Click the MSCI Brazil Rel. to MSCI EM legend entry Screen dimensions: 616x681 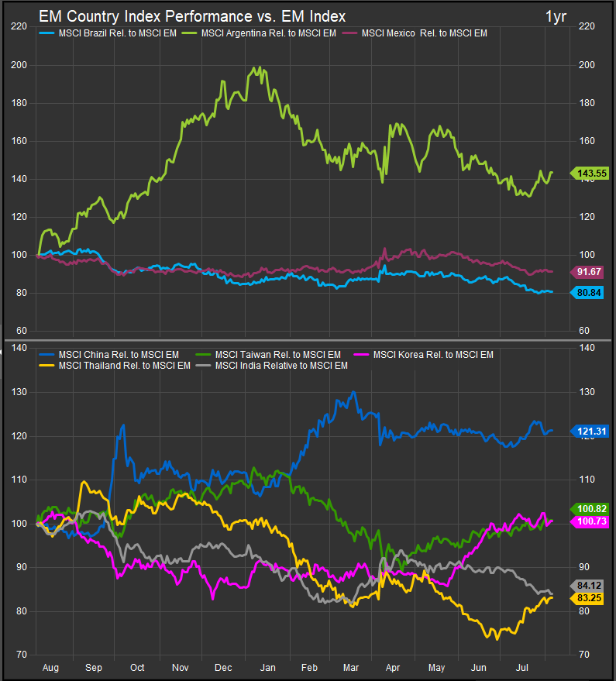pos(108,33)
